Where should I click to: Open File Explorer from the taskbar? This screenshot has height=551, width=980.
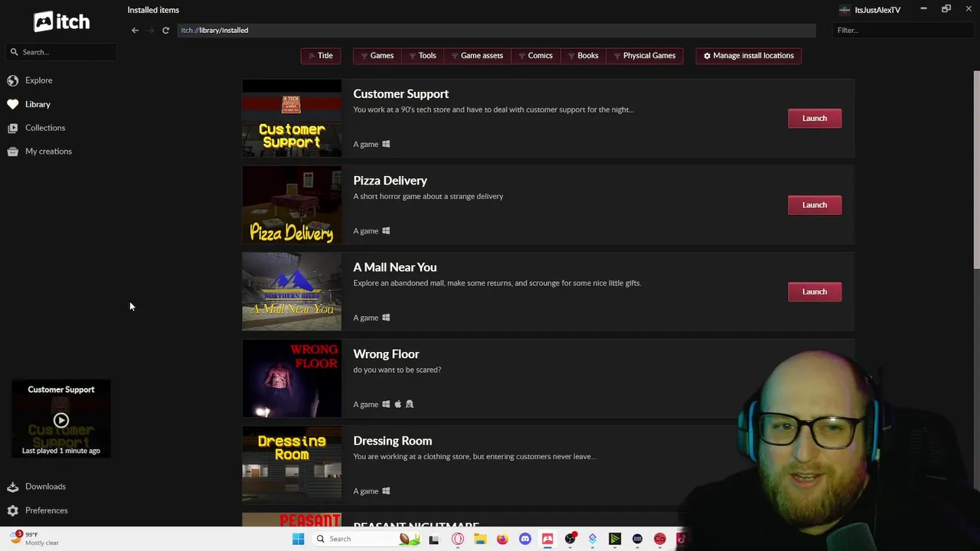pyautogui.click(x=480, y=539)
